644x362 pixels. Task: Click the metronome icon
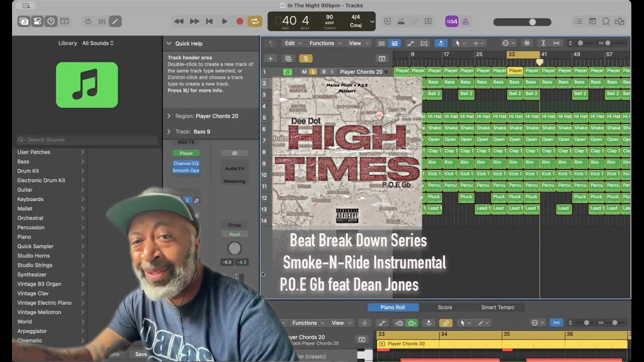pyautogui.click(x=465, y=21)
